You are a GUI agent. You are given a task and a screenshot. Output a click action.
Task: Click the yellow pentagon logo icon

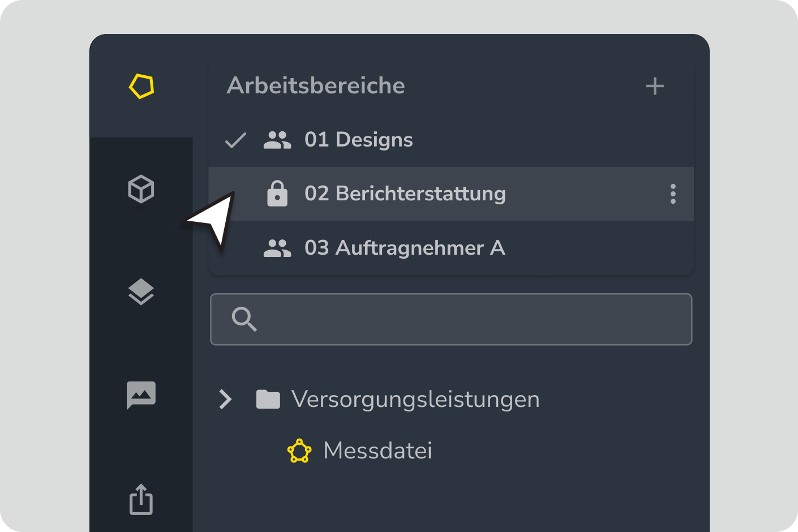pos(141,87)
